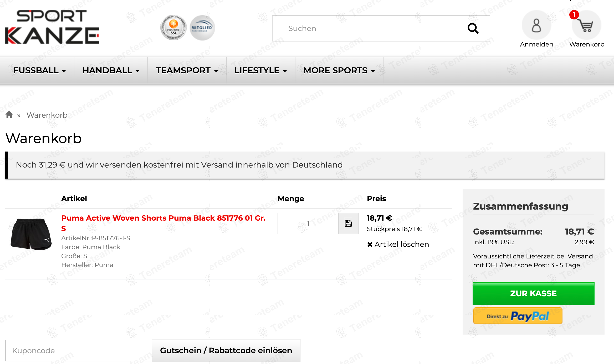Pay via Direkt zu PayPal button
Screen dimensions: 614x364
pyautogui.click(x=518, y=316)
